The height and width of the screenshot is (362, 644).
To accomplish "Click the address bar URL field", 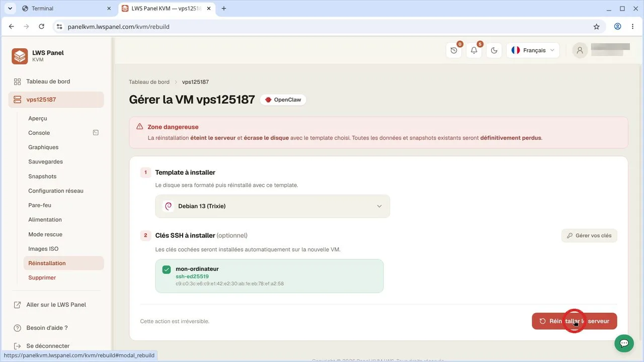I will tap(322, 27).
